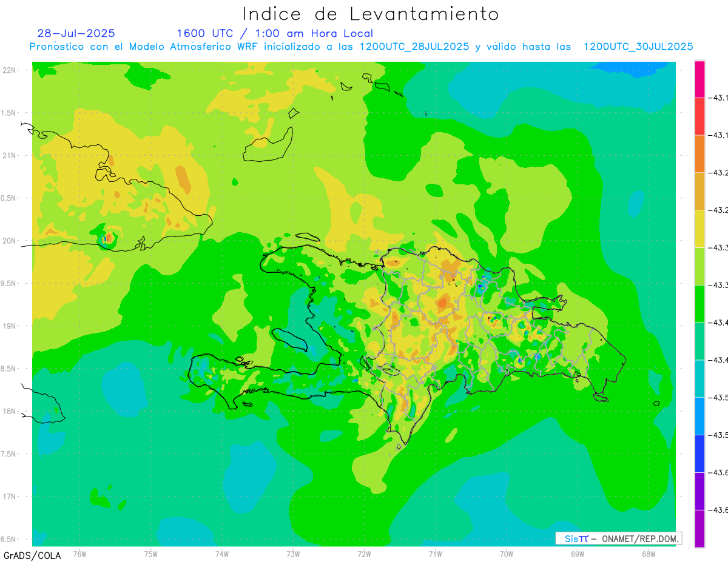The width and height of the screenshot is (728, 562).
Task: Click the '71W' longitude label
Action: point(435,554)
